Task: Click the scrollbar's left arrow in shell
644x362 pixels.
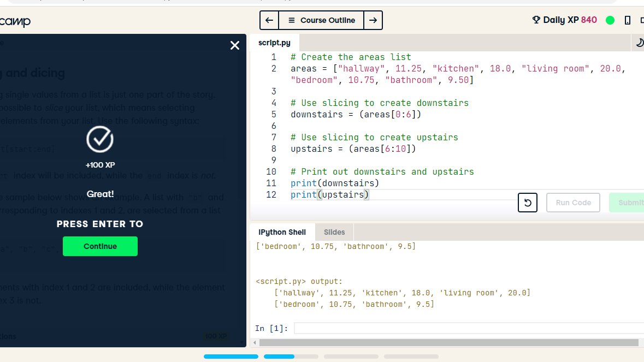Action: 255,343
